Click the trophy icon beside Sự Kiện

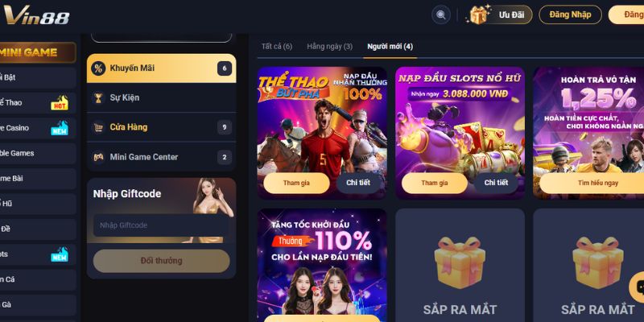coord(97,97)
